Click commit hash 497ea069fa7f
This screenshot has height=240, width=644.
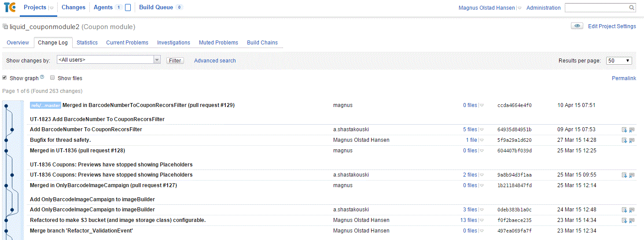515,231
